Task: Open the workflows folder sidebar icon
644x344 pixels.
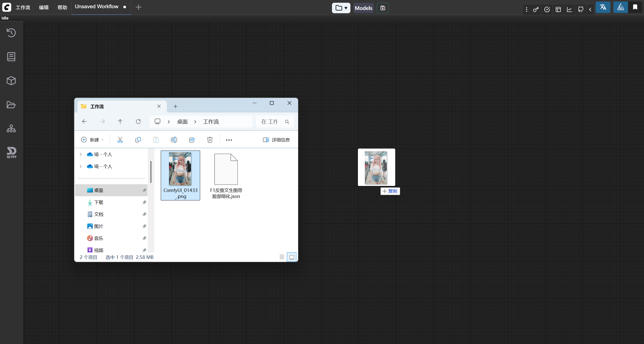Action: [11, 105]
